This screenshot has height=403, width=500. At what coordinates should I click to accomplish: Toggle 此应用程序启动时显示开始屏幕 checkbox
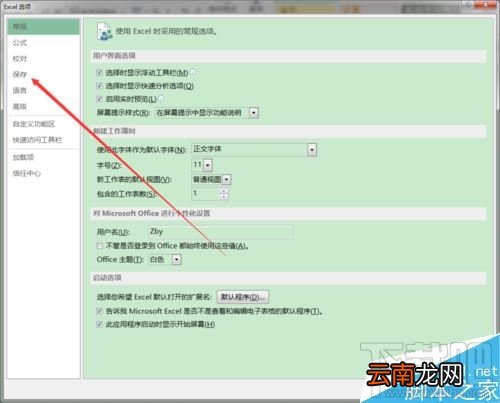pos(99,324)
